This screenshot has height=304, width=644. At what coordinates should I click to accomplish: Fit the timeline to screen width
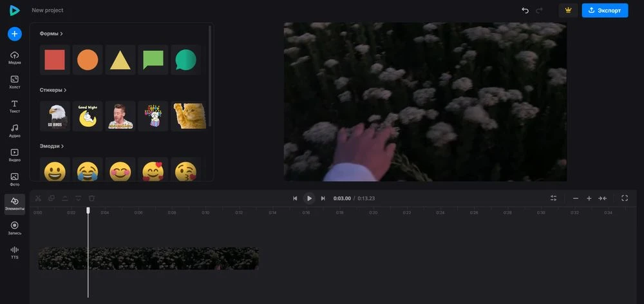[603, 198]
